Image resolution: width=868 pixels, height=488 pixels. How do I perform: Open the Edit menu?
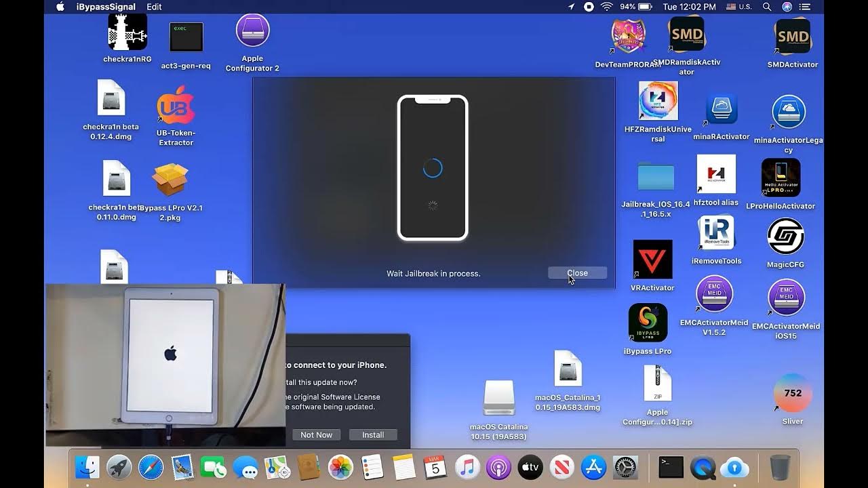[154, 7]
